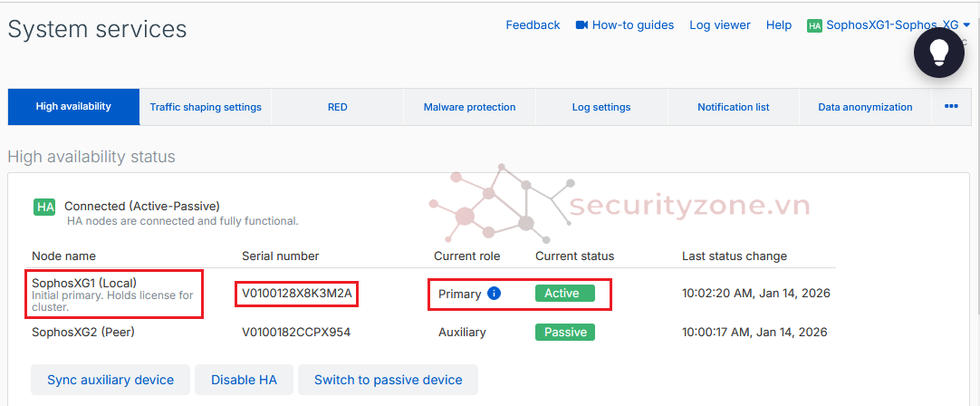Open the RED tab
The width and height of the screenshot is (980, 406).
[x=337, y=107]
